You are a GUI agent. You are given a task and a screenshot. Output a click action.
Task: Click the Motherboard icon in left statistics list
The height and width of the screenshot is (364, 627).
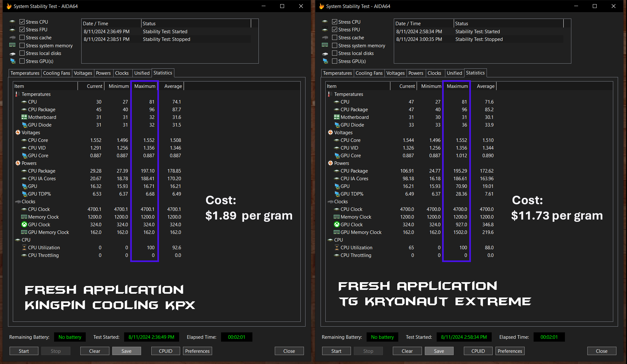(24, 117)
